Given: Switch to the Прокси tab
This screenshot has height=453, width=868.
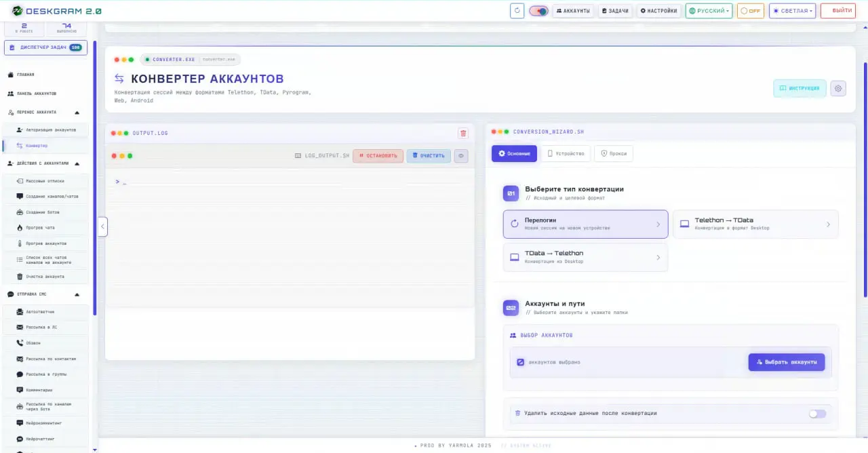Looking at the screenshot, I should tap(613, 153).
